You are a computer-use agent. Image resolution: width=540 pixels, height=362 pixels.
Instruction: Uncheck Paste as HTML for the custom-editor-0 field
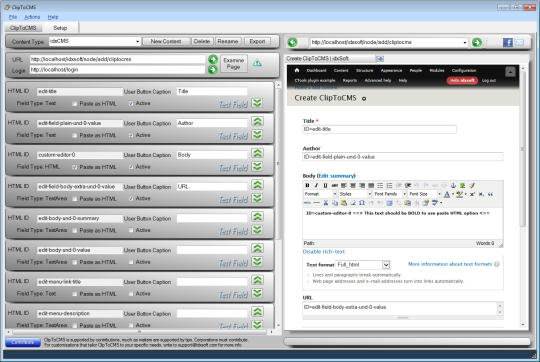tap(74, 167)
